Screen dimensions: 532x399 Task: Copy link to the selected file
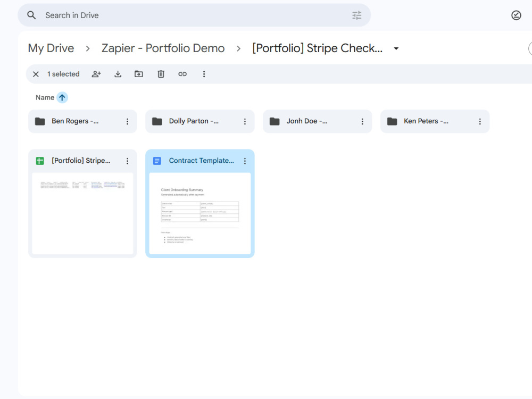click(182, 74)
